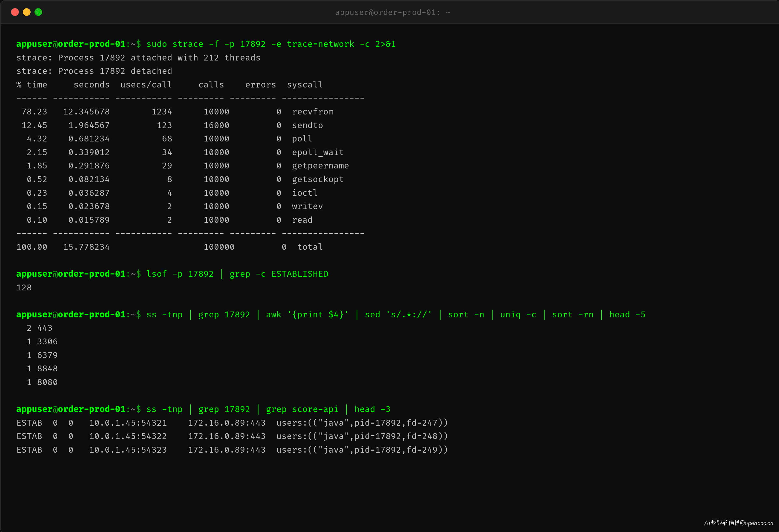Click local address 10.0.1.45:54321
This screenshot has width=779, height=532.
[x=128, y=423]
